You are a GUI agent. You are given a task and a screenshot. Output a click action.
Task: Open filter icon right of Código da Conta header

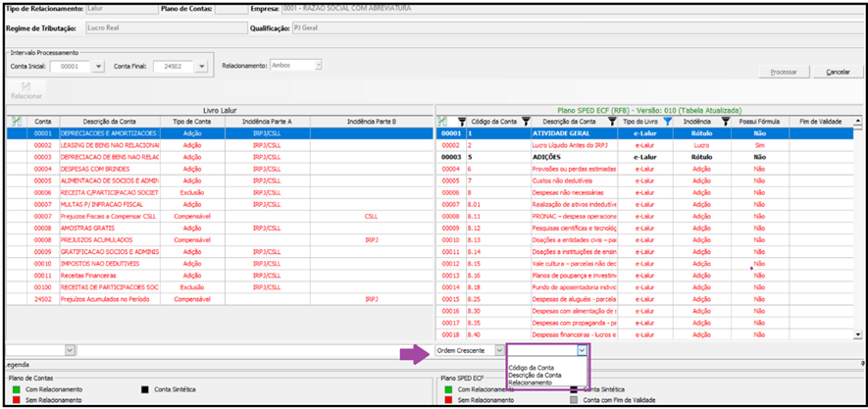(x=526, y=121)
